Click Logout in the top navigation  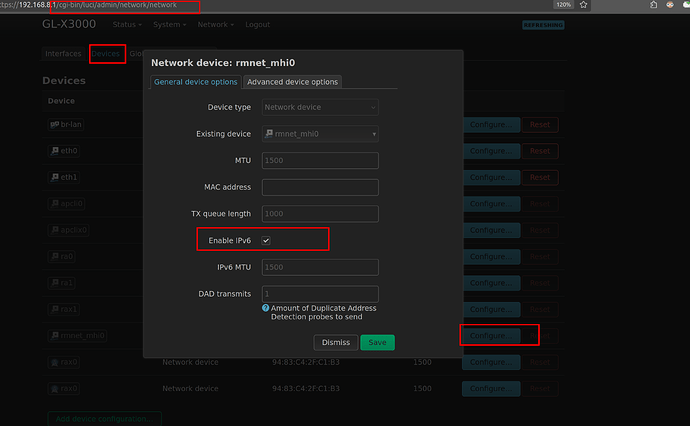coord(257,25)
